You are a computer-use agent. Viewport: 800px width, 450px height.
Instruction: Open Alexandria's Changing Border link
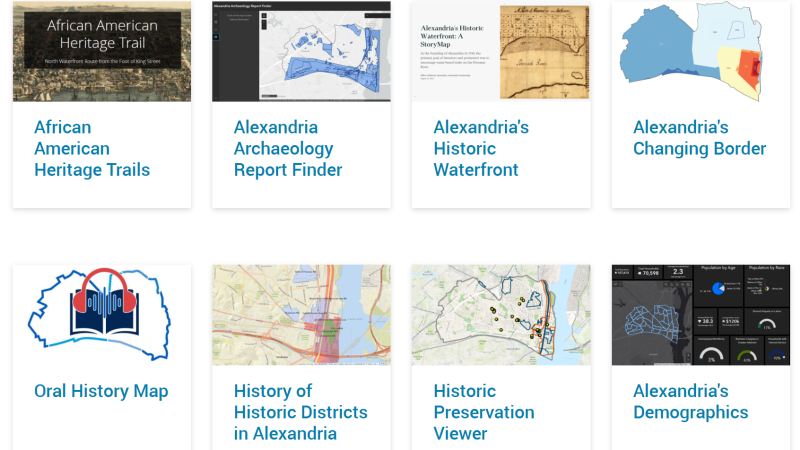click(x=699, y=138)
